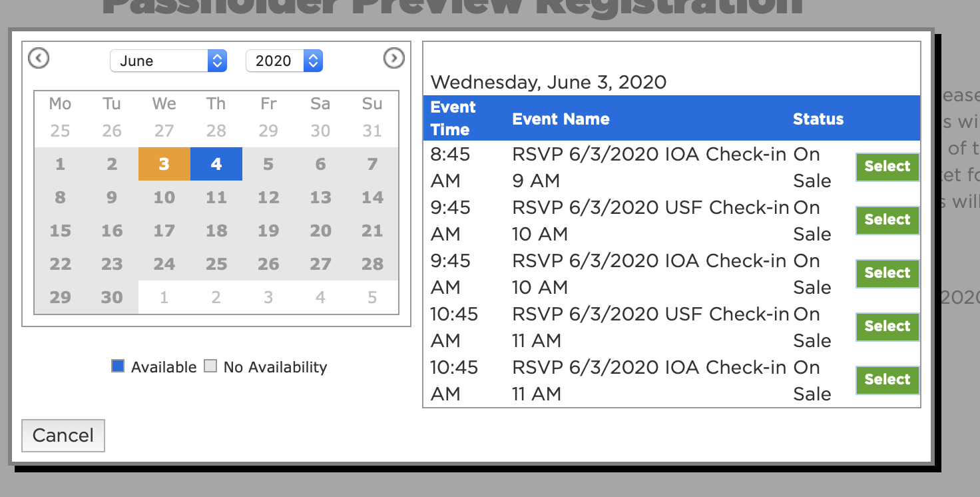This screenshot has height=497, width=980.
Task: Pick June 4 on the calendar
Action: coord(216,164)
